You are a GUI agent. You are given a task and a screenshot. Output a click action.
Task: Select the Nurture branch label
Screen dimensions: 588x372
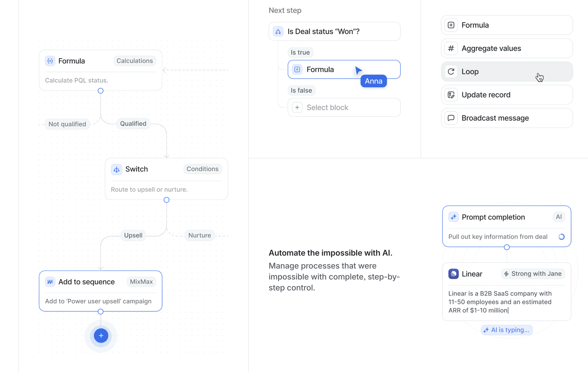[x=200, y=235]
